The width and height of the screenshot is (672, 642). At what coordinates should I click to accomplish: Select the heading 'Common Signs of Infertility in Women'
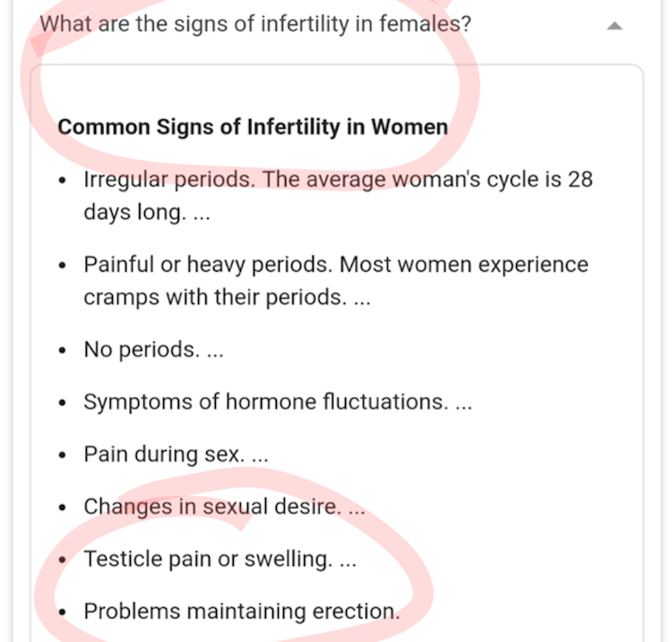click(252, 126)
